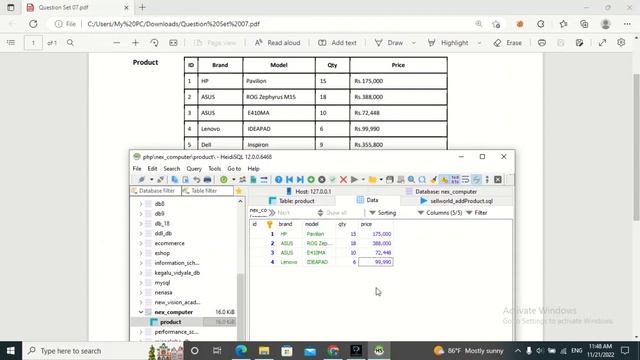Click the Windows Start button
This screenshot has height=360, width=640.
tap(11, 351)
